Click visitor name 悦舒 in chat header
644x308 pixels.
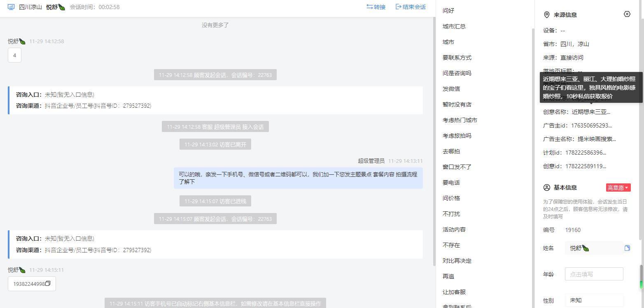(56, 7)
